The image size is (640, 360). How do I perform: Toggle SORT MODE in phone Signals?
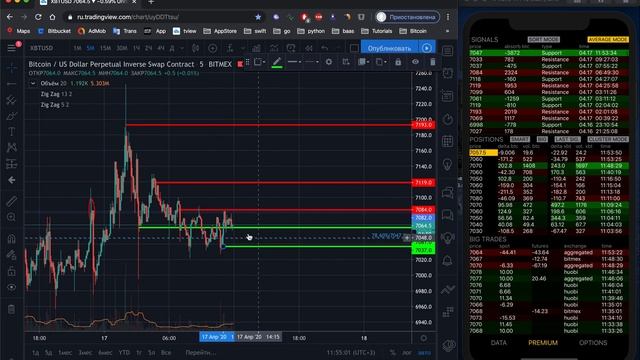coord(543,40)
